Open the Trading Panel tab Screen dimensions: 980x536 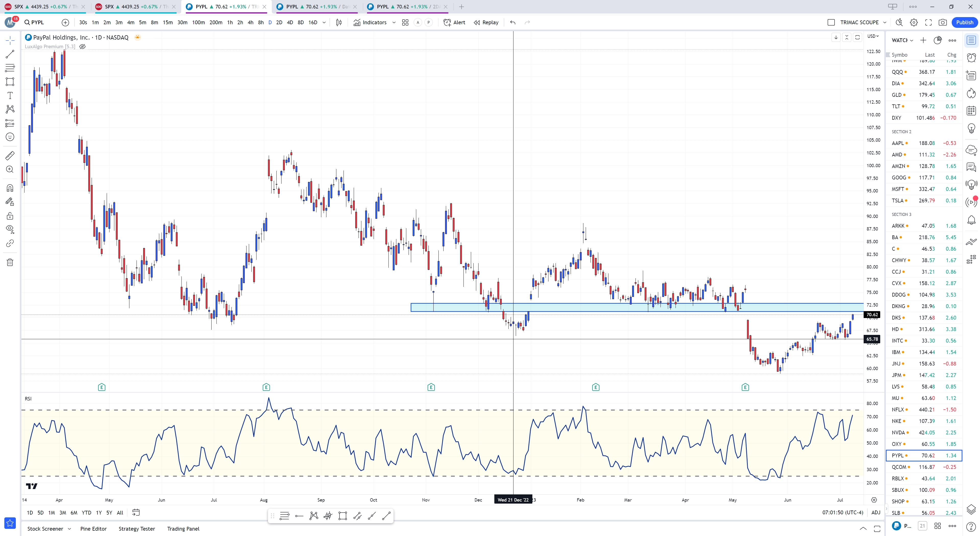click(183, 529)
